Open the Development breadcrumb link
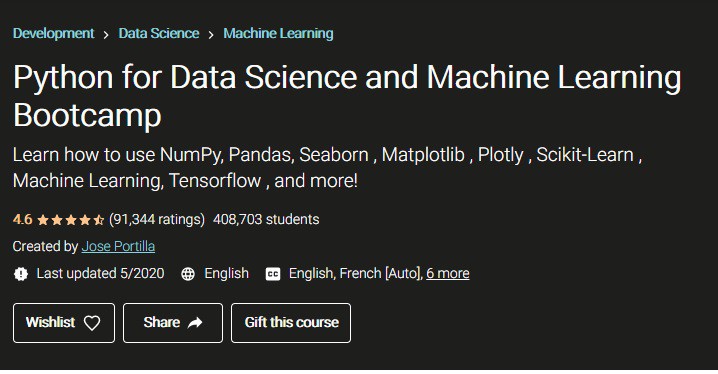 54,33
